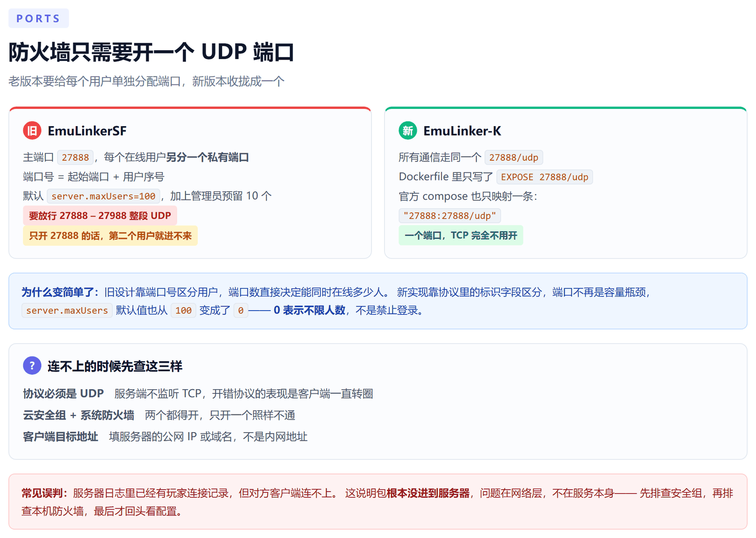756x538 pixels.
Task: Click the bold label 常见误判
Action: coord(45,493)
